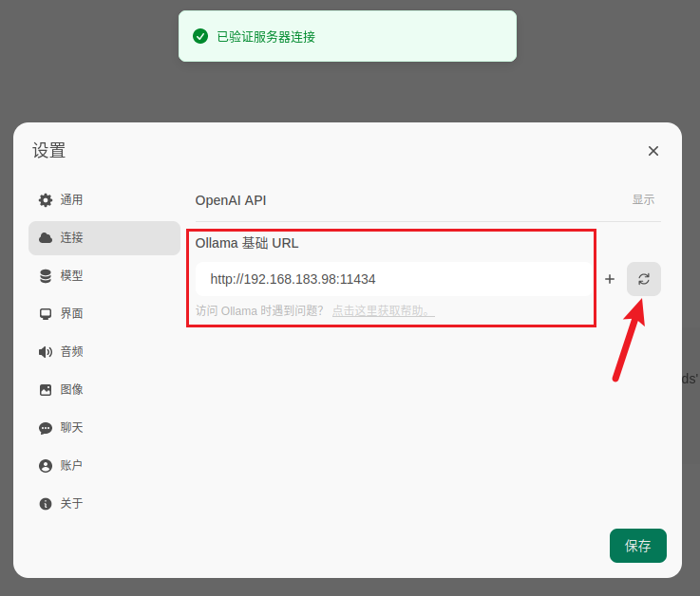Image resolution: width=700 pixels, height=596 pixels.
Task: Refresh the Ollama connection with the sync icon
Action: click(x=644, y=279)
